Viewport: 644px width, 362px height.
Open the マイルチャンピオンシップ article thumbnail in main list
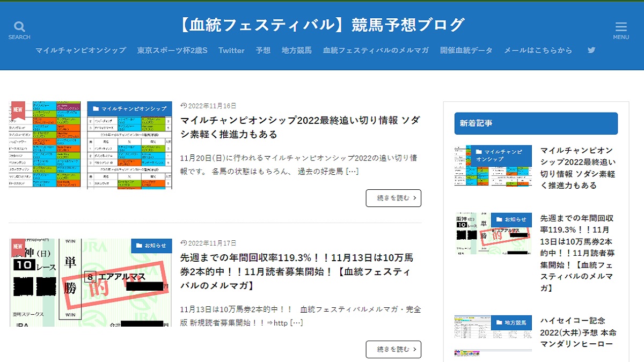(x=91, y=145)
